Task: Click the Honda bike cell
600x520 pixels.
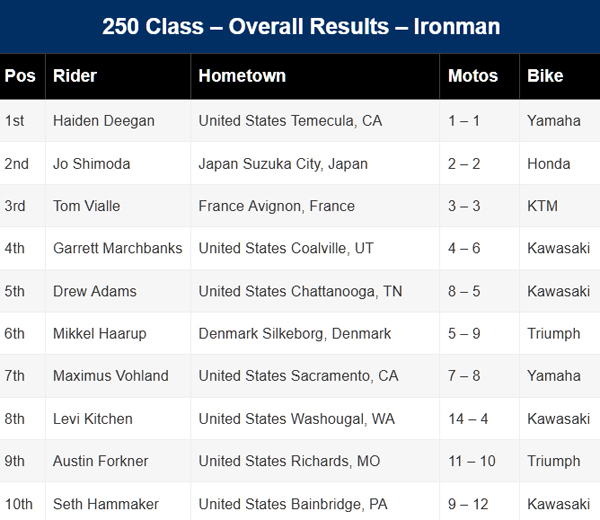Action: click(x=548, y=164)
